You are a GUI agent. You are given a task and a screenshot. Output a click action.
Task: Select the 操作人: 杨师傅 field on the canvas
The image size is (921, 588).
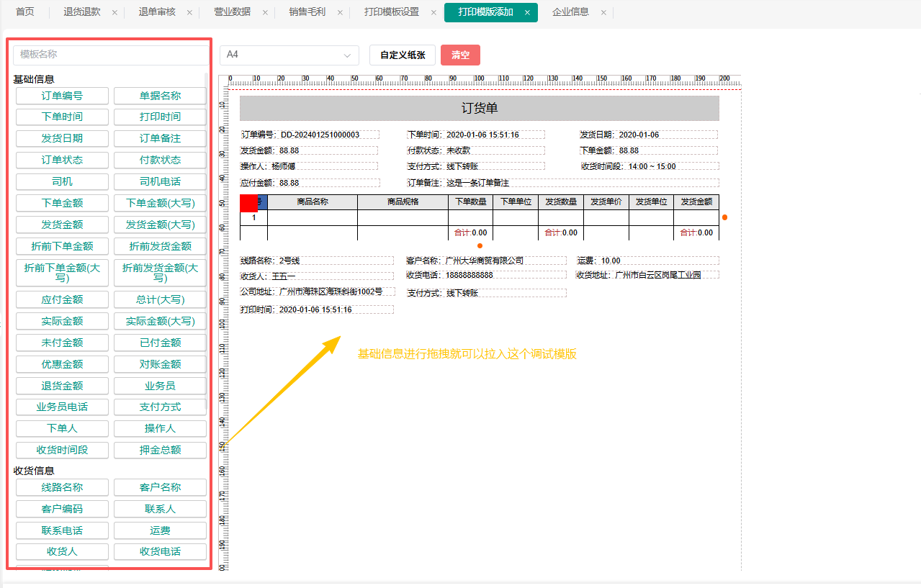click(x=309, y=166)
